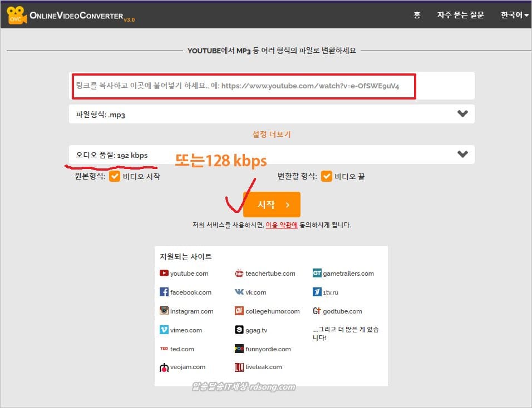
Task: Click the Instagram icon in supported sites
Action: tap(164, 311)
